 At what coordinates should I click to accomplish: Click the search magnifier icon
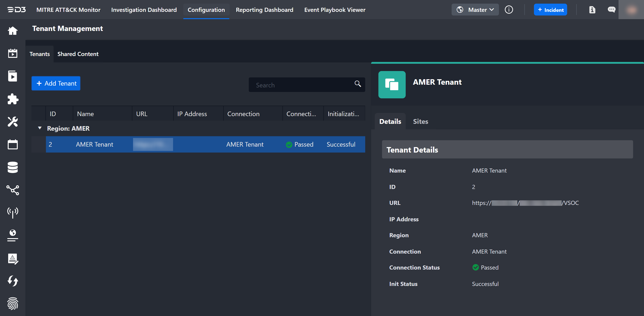[x=357, y=84]
